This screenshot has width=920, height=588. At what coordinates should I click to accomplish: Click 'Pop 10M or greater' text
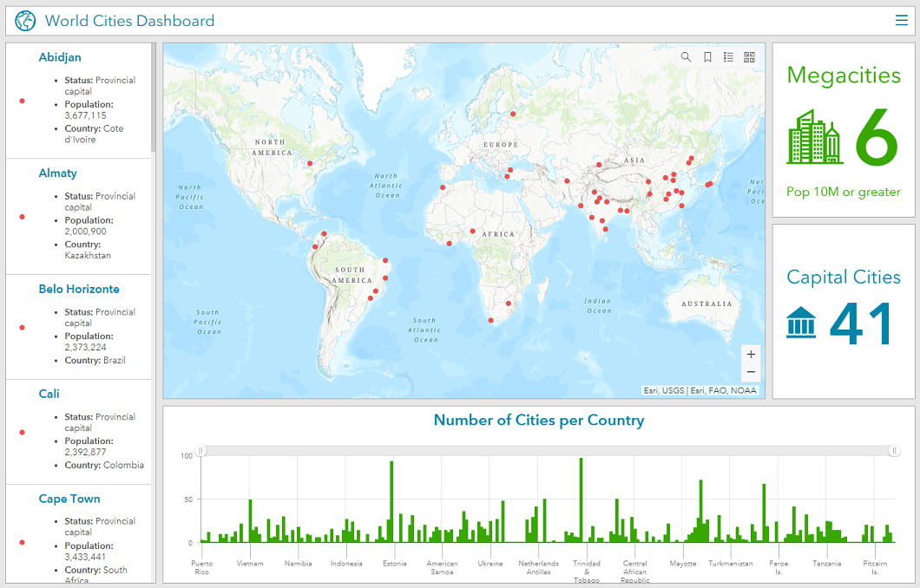tap(843, 192)
